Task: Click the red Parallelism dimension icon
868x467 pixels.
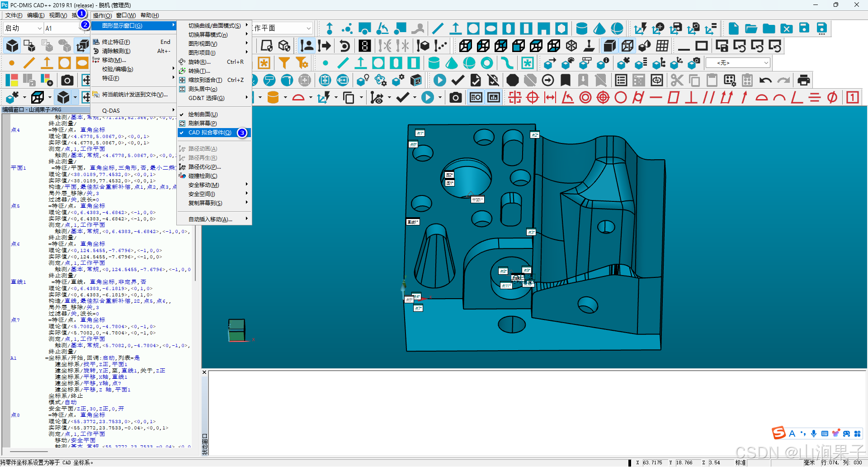Action: (x=708, y=97)
